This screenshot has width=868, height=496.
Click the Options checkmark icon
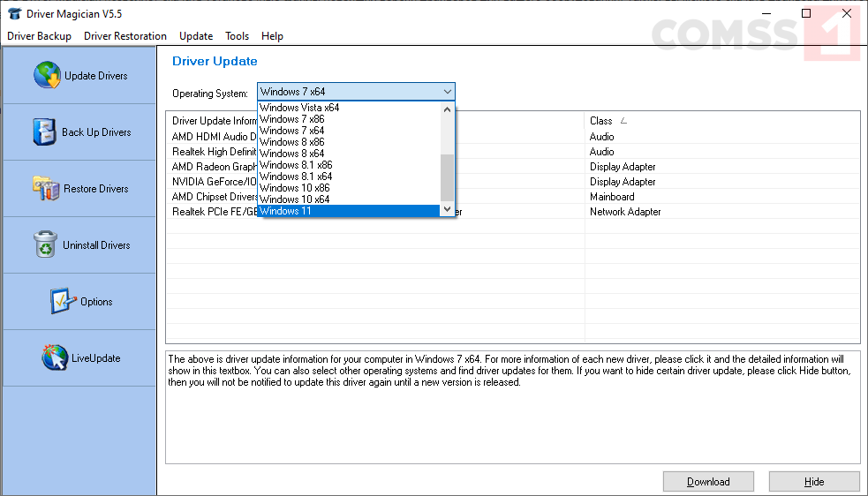tap(63, 301)
